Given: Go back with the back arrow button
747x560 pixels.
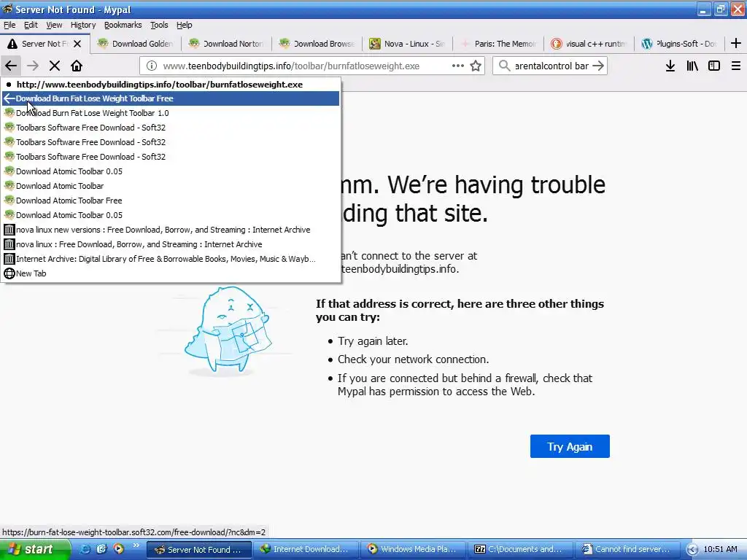Looking at the screenshot, I should coord(11,66).
